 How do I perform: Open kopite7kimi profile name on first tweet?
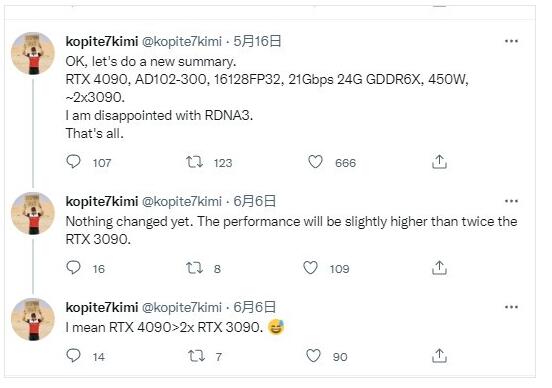(x=102, y=42)
